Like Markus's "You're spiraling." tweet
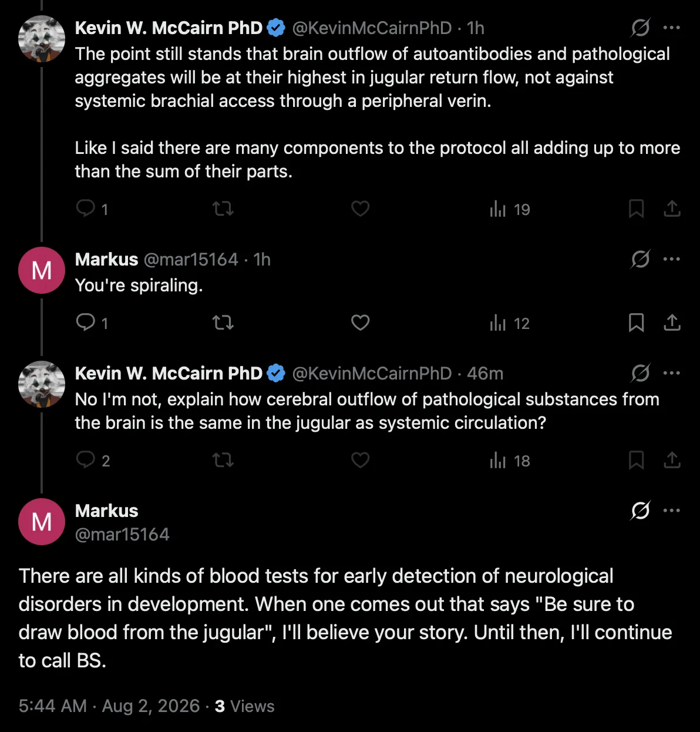 point(360,323)
